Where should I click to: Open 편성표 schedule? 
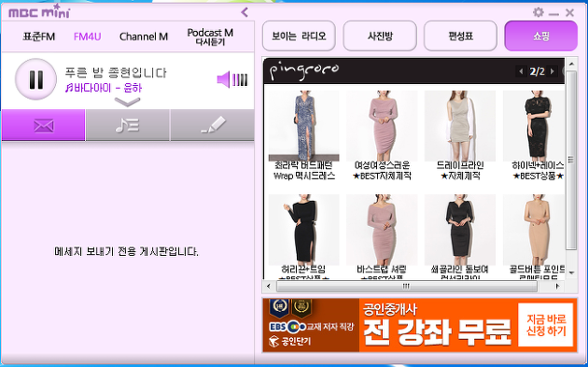[460, 36]
